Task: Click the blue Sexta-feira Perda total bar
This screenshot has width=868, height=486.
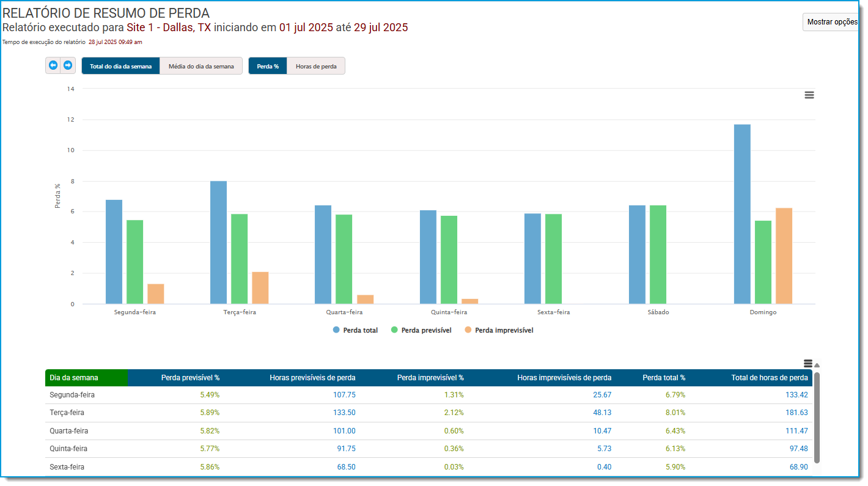Action: [532, 259]
